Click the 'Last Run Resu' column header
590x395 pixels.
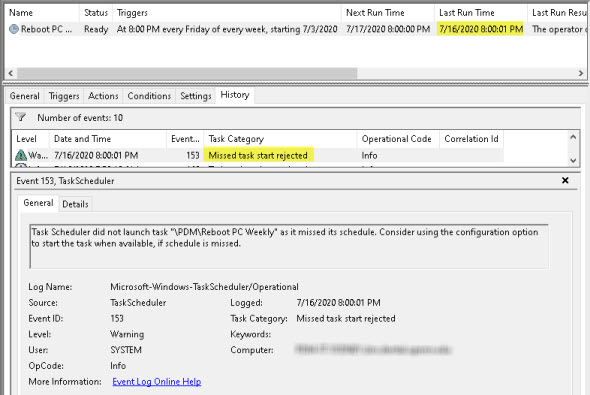(559, 13)
